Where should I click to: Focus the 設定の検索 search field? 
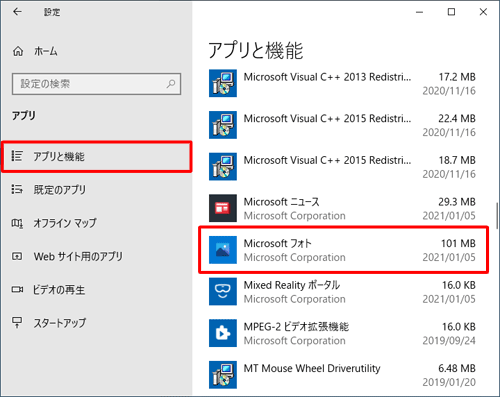[97, 84]
